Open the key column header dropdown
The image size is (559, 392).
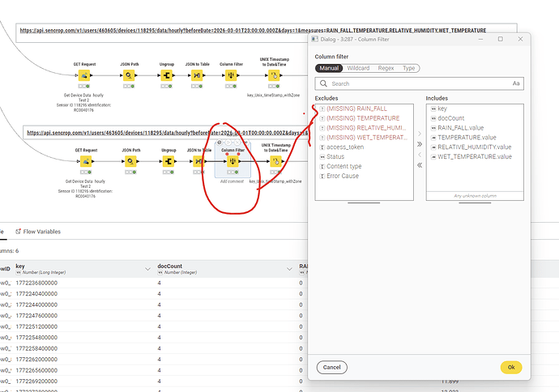(147, 268)
